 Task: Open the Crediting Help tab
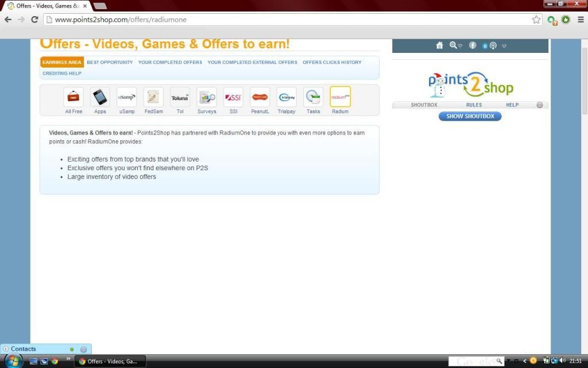[62, 73]
